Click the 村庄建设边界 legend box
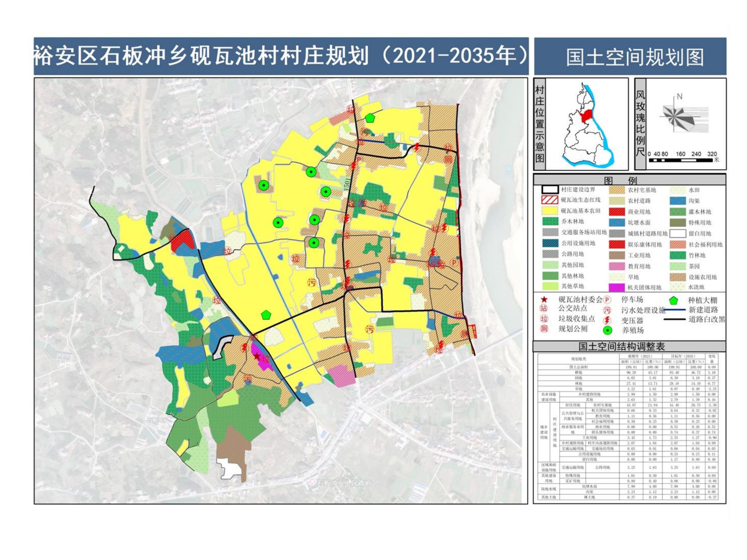 click(550, 190)
